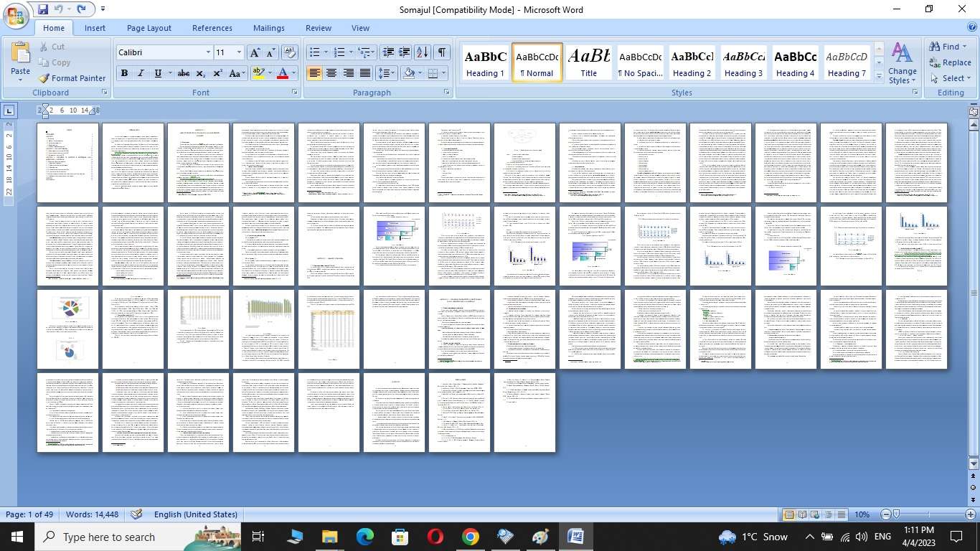Enable Justify text alignment
Image resolution: width=980 pixels, height=551 pixels.
pyautogui.click(x=365, y=73)
